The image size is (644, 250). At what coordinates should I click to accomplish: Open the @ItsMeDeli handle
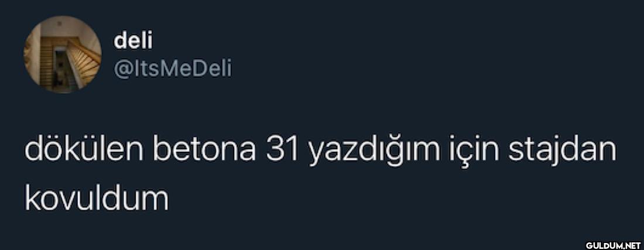[x=173, y=69]
